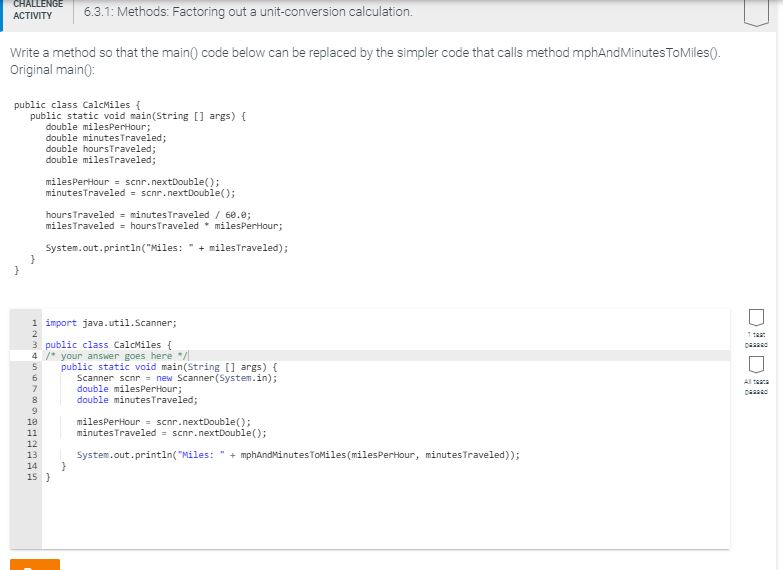This screenshot has width=783, height=570.
Task: Click the println line calling mphAndMinutesToMiles
Action: click(x=298, y=455)
